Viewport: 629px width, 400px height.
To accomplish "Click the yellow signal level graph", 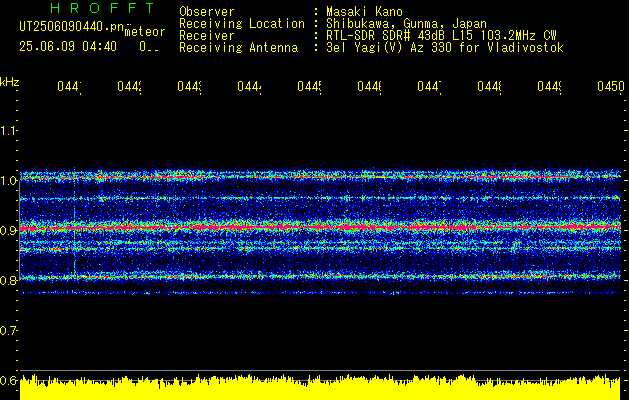I will click(x=320, y=388).
